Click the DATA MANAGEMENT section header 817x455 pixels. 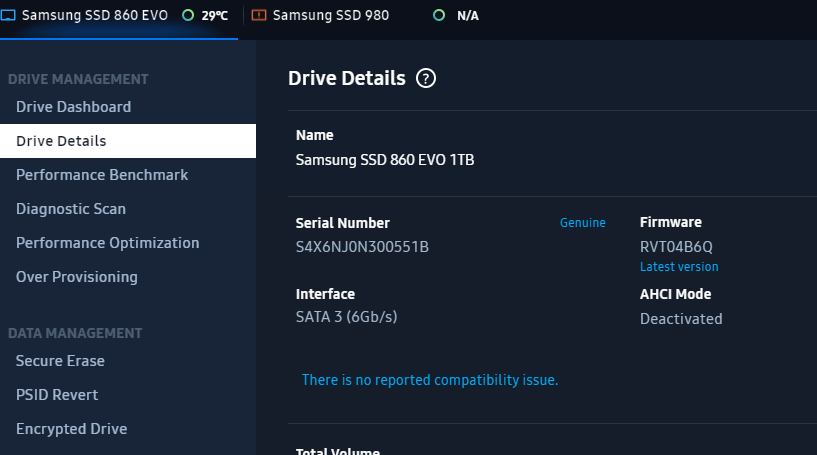point(75,333)
